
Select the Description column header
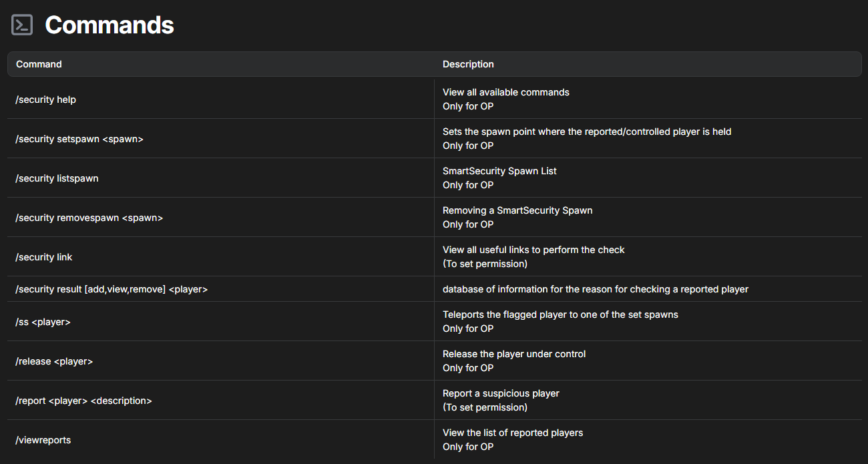[468, 64]
